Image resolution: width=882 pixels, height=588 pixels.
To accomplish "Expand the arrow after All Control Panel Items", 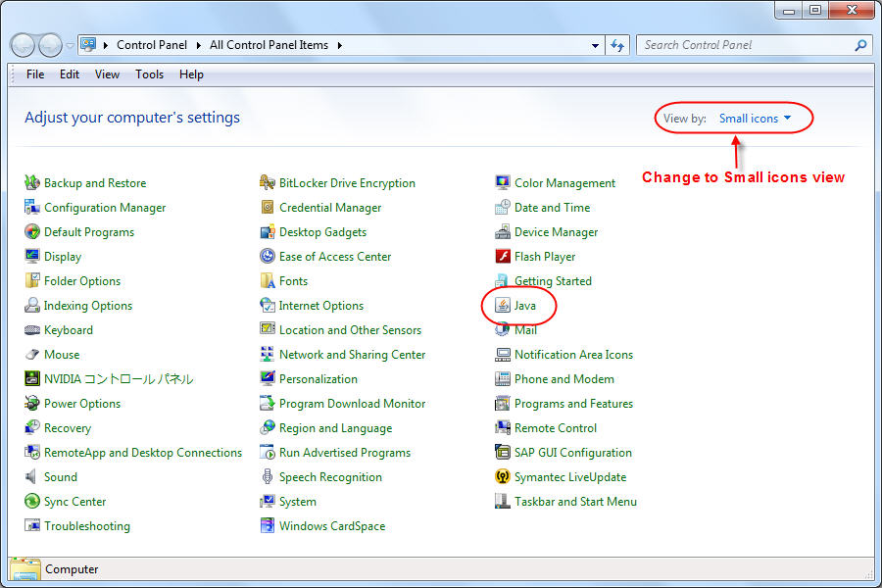I will click(x=340, y=45).
